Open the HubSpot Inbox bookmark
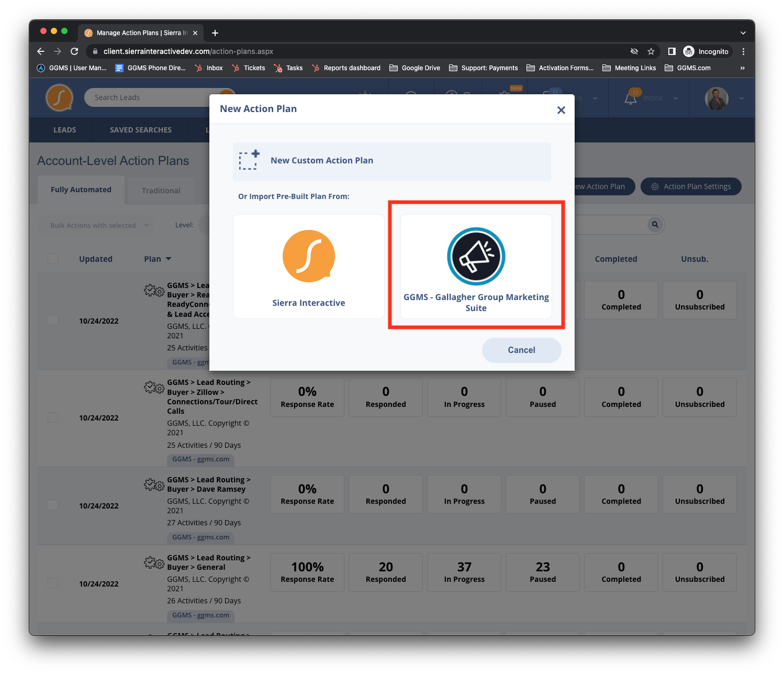 coord(209,68)
